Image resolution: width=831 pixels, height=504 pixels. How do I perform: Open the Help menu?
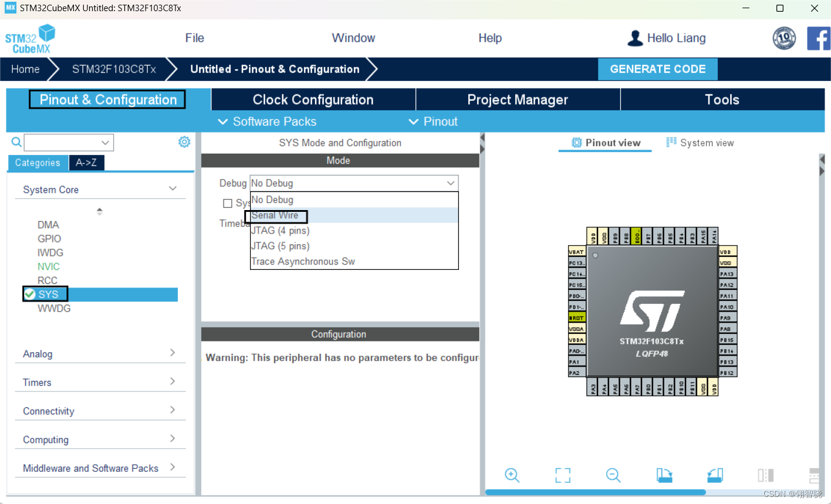490,38
